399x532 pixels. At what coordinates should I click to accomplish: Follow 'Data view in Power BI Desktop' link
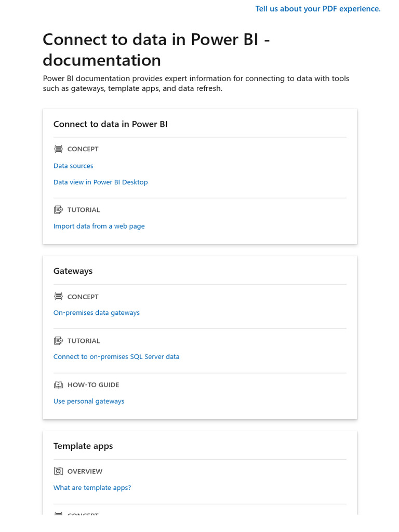coord(100,182)
